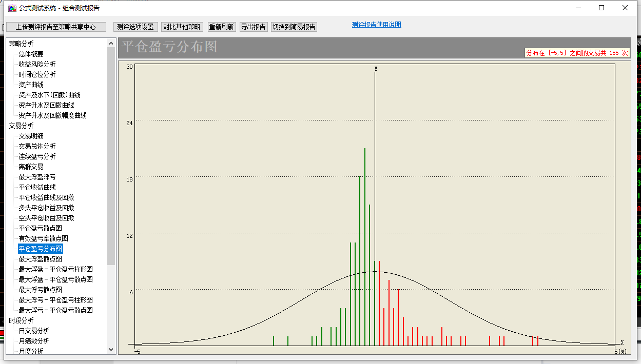Open 最大浮亏－平仓盈亏柱形图

pos(56,300)
